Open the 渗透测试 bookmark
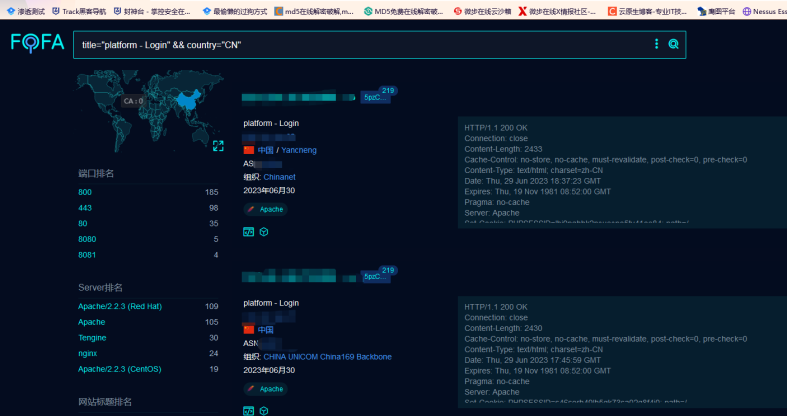The height and width of the screenshot is (416, 787). pos(27,11)
